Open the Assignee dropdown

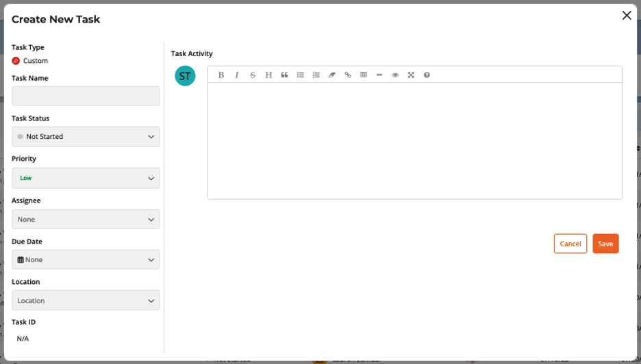click(x=86, y=220)
